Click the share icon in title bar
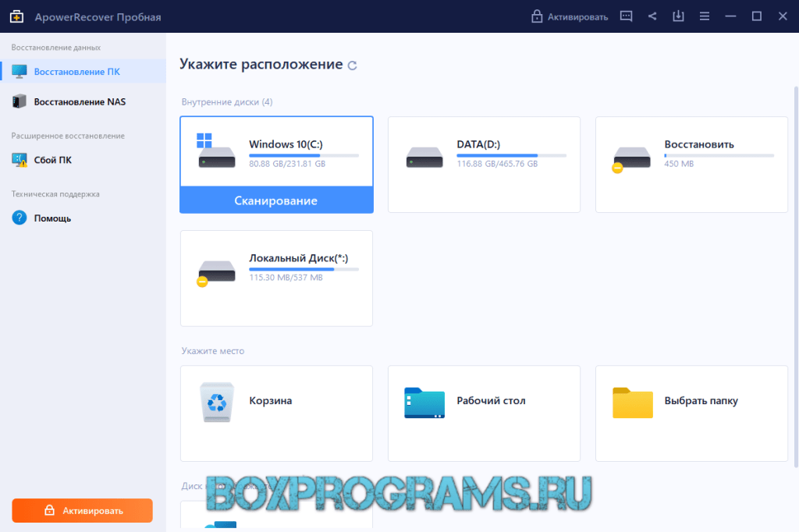Screen dimensions: 799x532 (x=652, y=16)
